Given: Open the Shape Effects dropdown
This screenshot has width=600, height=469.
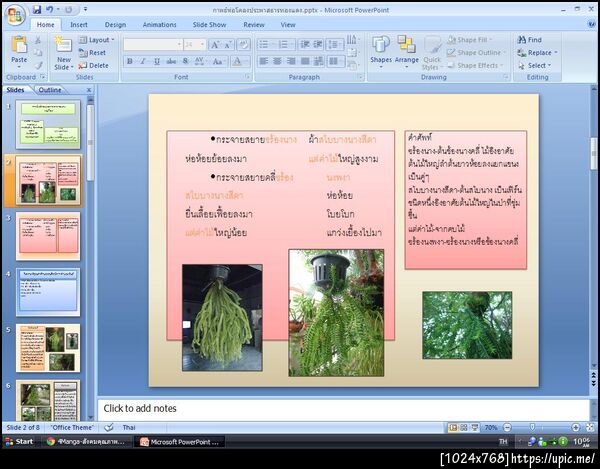Looking at the screenshot, I should click(476, 66).
